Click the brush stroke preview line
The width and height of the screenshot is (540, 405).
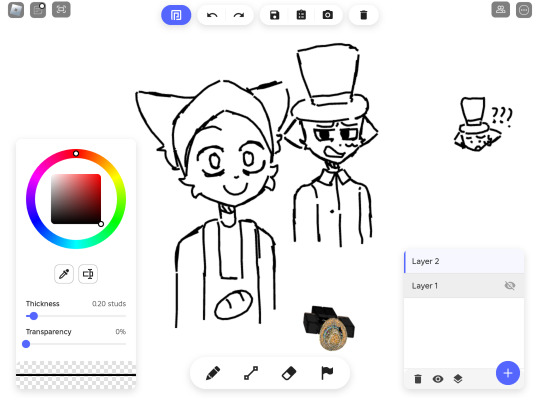(76, 375)
